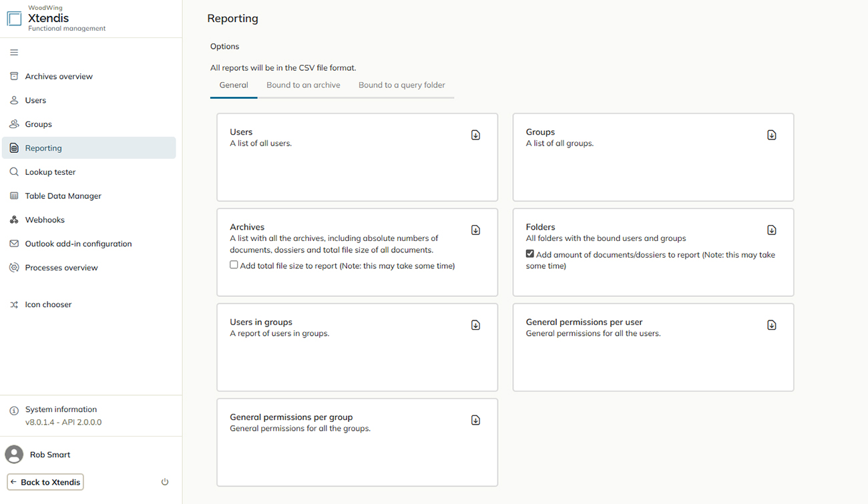Click the Reporting sidebar icon
Viewport: 868px width, 504px height.
point(14,148)
